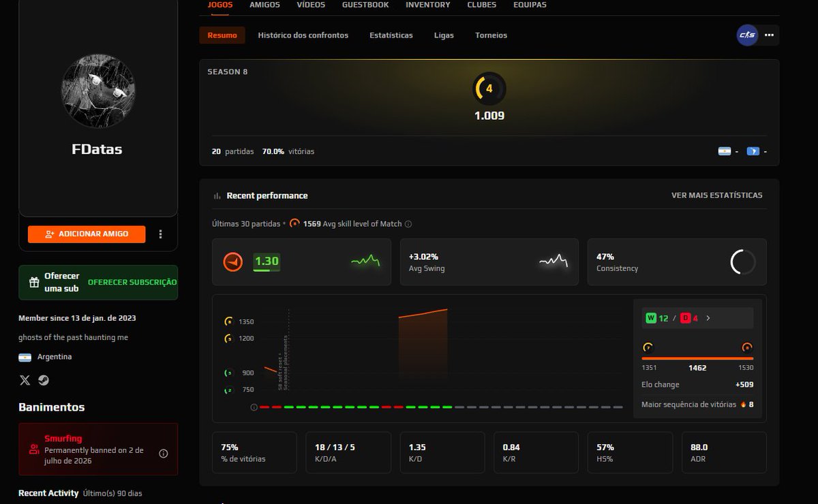
Task: Click the red D losses badge
Action: pos(685,318)
